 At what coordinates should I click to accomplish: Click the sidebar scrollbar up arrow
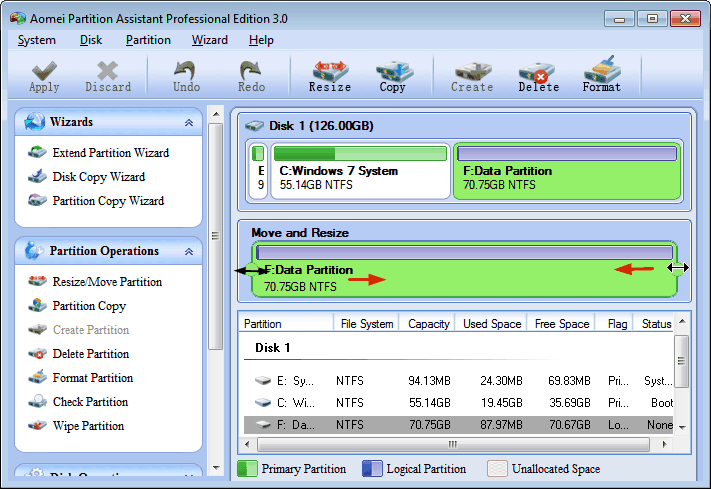pos(216,114)
